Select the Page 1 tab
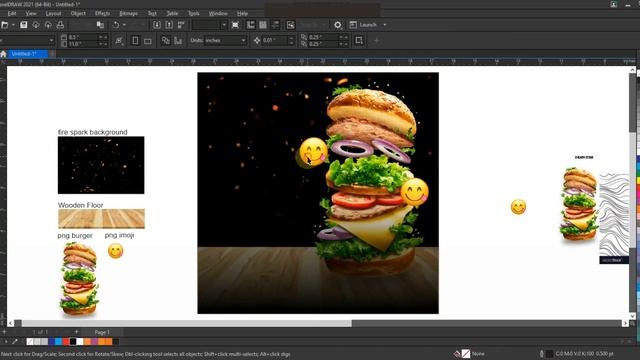The height and width of the screenshot is (360, 640). coord(102,332)
